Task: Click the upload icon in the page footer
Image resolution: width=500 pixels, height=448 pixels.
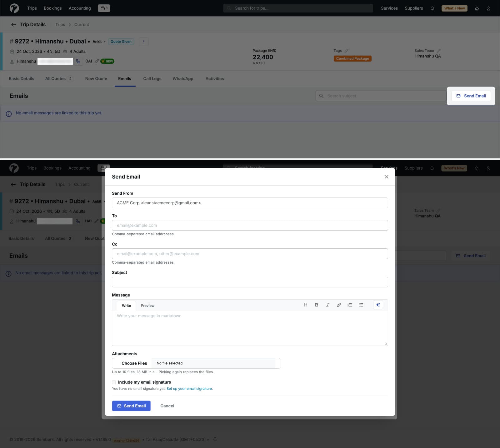Action: point(215,439)
